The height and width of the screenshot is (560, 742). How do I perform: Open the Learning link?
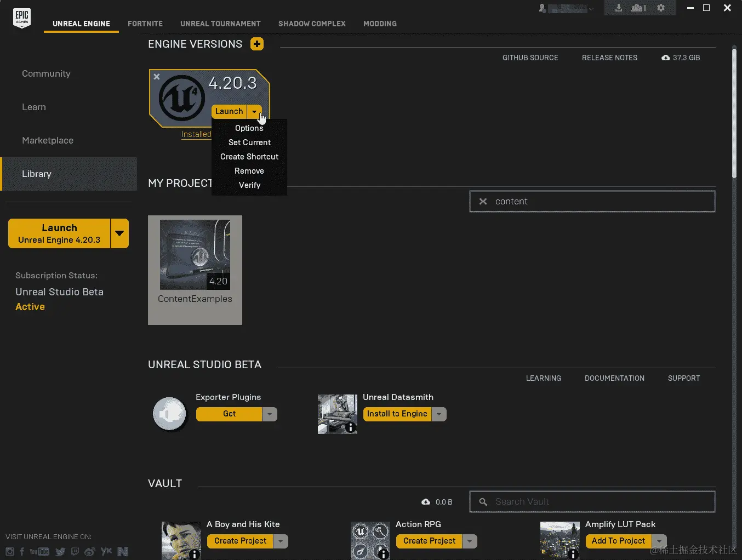(544, 378)
